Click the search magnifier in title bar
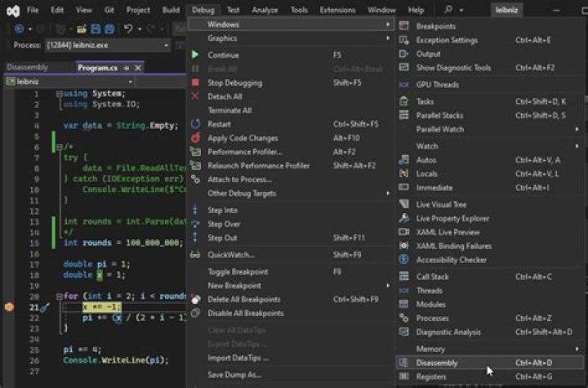 [448, 10]
